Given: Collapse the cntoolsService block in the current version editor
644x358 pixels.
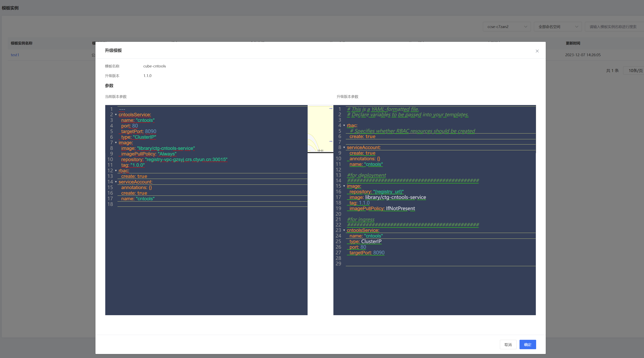Looking at the screenshot, I should pos(116,115).
